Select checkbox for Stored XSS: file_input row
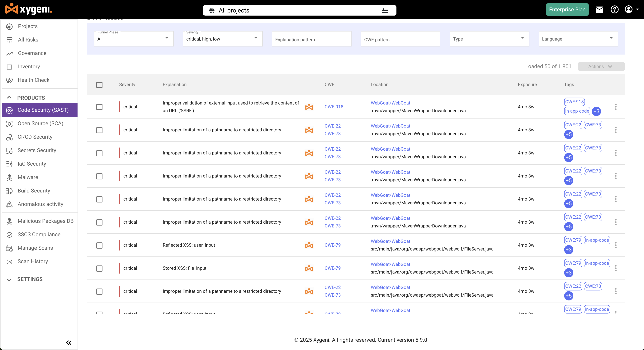The height and width of the screenshot is (350, 644). pyautogui.click(x=99, y=268)
